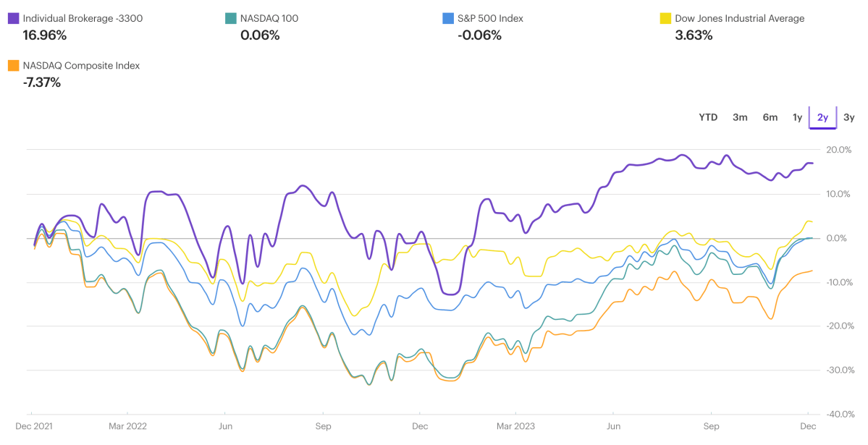The width and height of the screenshot is (868, 445).
Task: Show the 1y performance range
Action: [x=797, y=117]
